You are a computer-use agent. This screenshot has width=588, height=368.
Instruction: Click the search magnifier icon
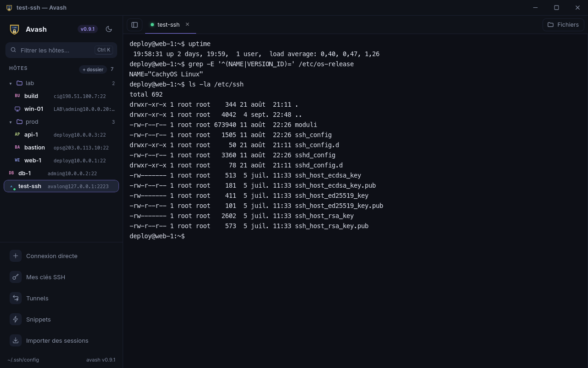coord(13,50)
